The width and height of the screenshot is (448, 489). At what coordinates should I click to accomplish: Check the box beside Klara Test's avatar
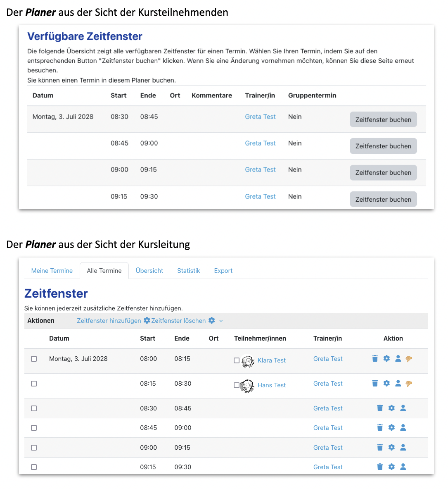click(237, 360)
